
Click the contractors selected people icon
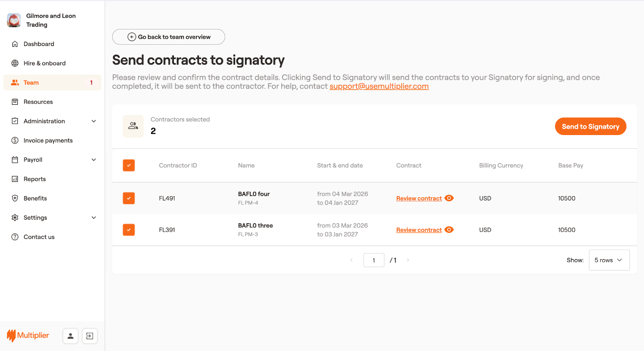133,126
